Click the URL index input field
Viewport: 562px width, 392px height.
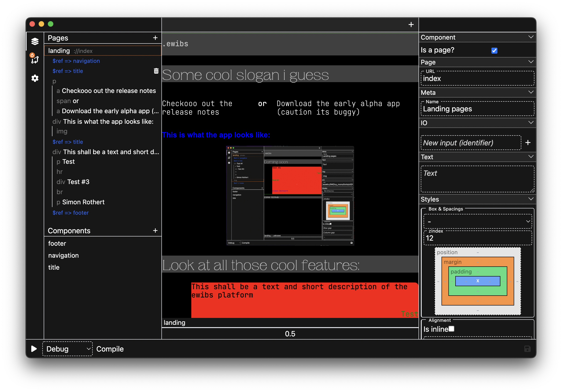(x=477, y=79)
